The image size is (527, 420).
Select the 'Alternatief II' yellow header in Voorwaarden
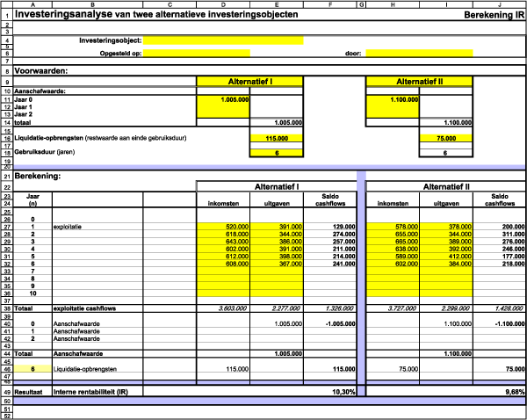click(420, 82)
